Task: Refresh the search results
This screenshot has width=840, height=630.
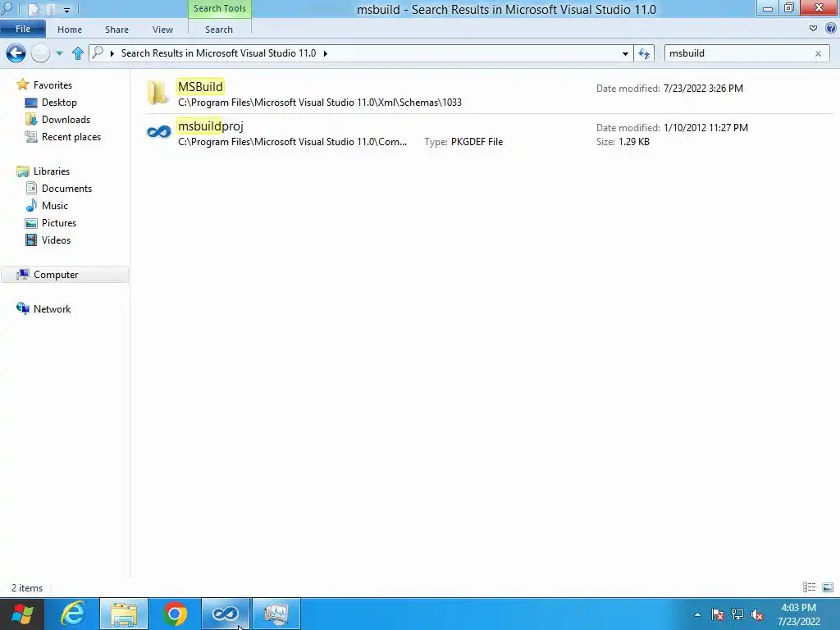Action: (644, 53)
